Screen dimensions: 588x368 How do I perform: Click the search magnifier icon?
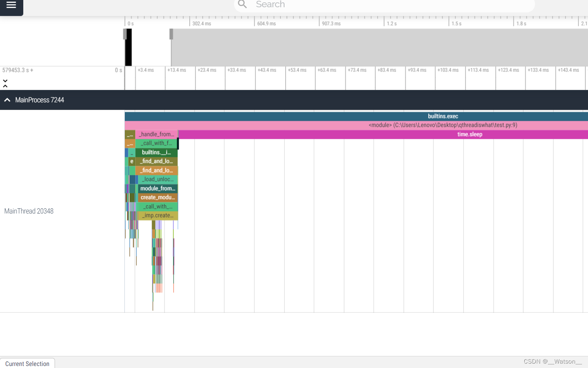(242, 4)
